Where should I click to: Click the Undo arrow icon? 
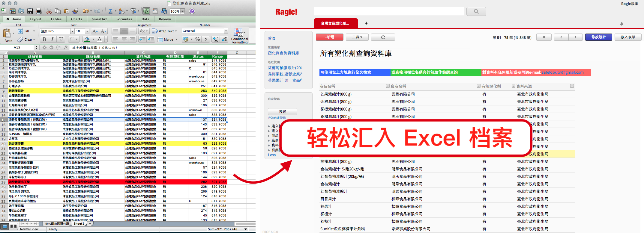click(85, 11)
